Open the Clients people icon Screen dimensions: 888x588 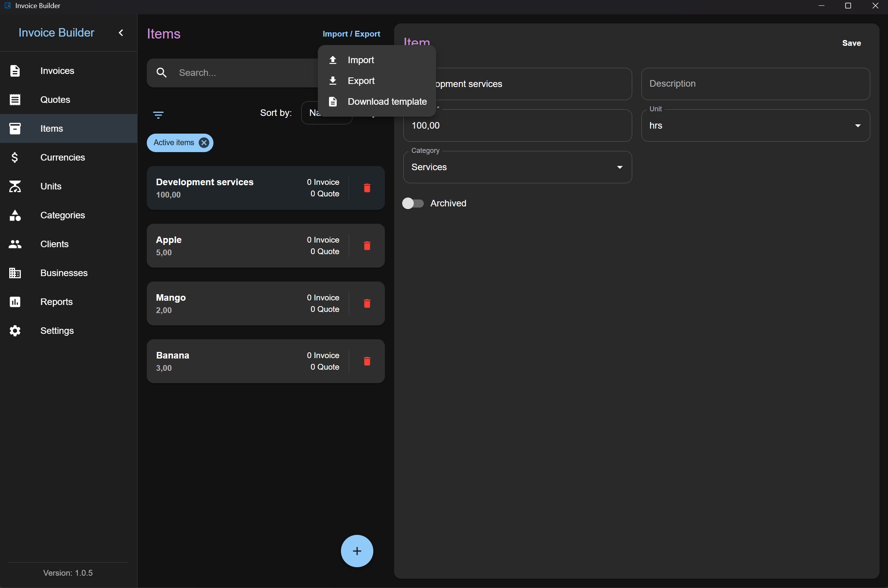(15, 244)
